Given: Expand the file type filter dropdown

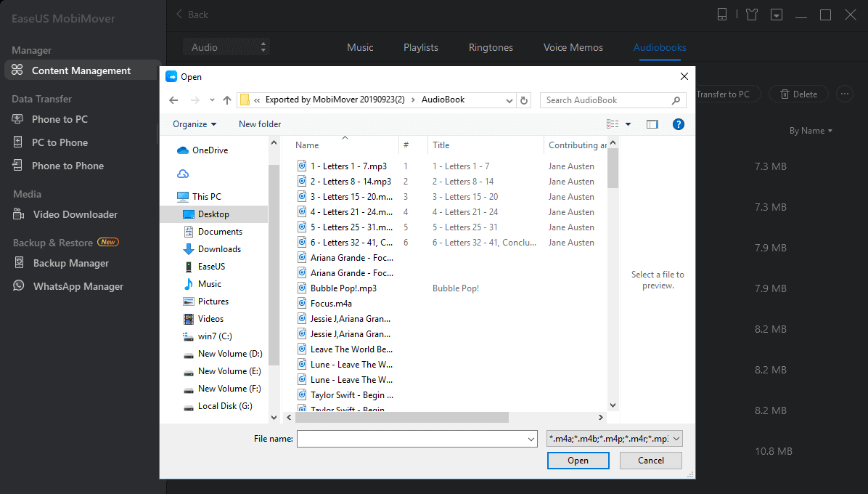Looking at the screenshot, I should (614, 438).
